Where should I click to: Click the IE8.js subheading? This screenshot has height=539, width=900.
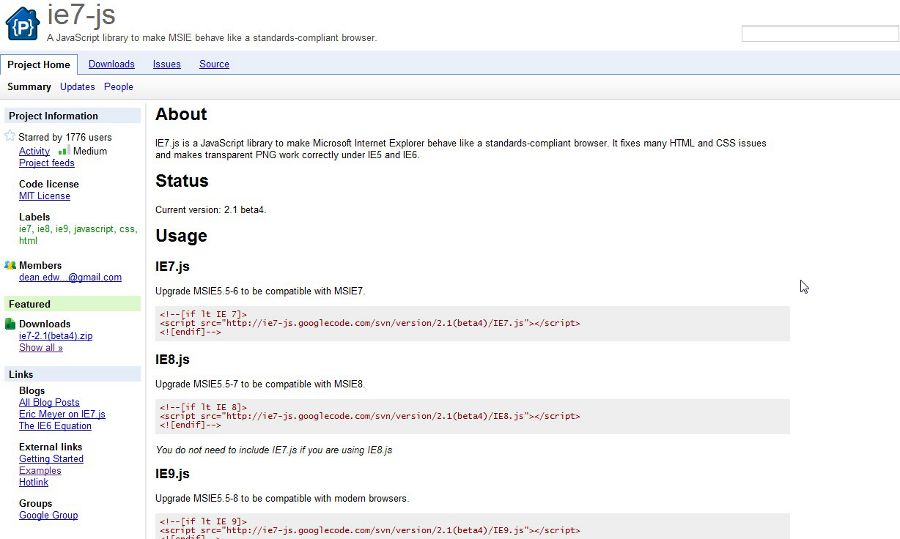(x=172, y=359)
